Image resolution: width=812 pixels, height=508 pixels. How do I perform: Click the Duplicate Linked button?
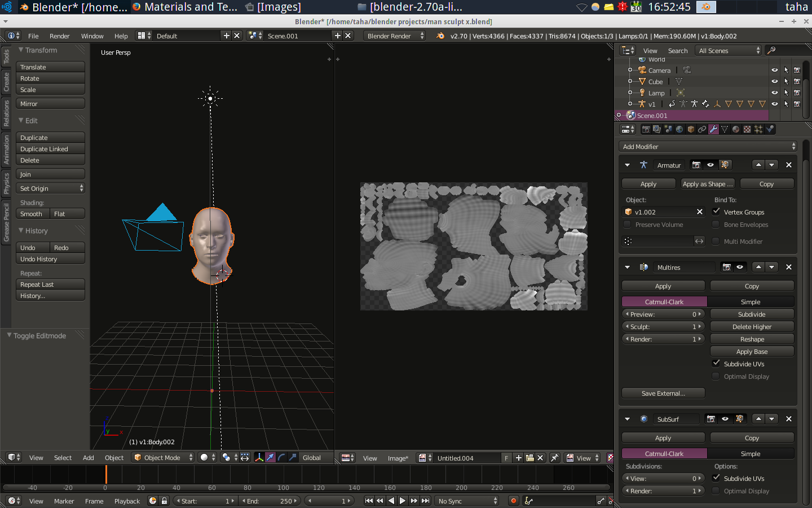click(51, 148)
